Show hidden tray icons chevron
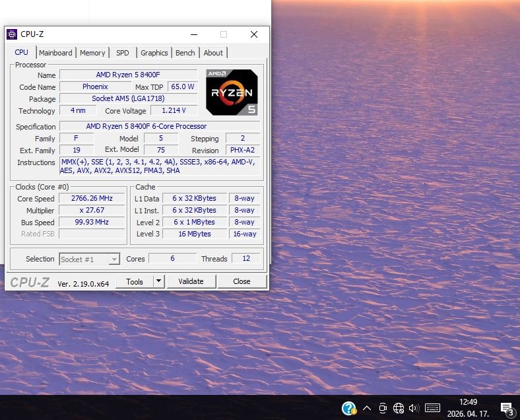Viewport: 520px width, 420px height. (367, 408)
